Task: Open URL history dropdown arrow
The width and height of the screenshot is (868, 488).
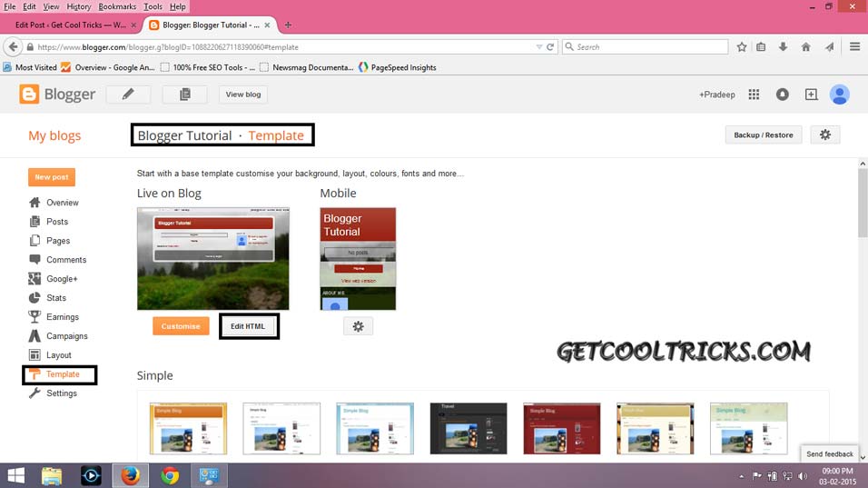Action: [x=539, y=47]
